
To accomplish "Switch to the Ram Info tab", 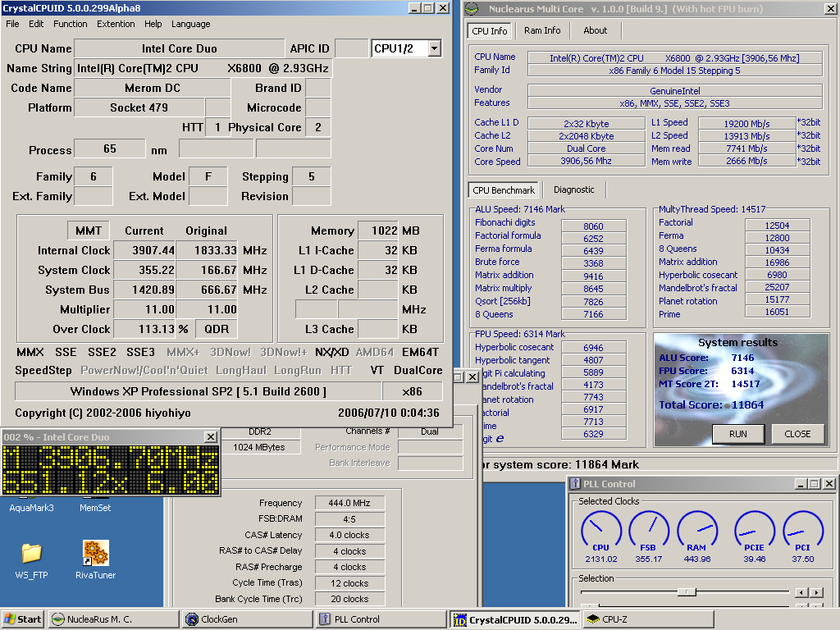I will (x=542, y=30).
